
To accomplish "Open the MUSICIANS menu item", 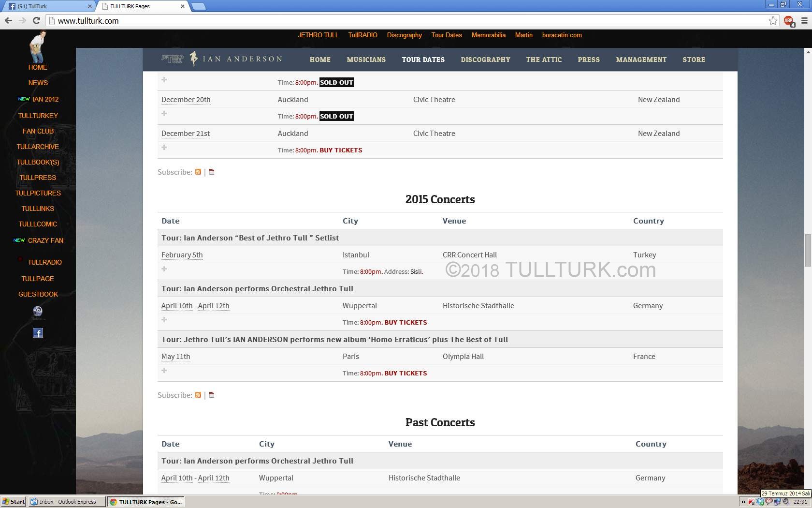I will click(366, 60).
